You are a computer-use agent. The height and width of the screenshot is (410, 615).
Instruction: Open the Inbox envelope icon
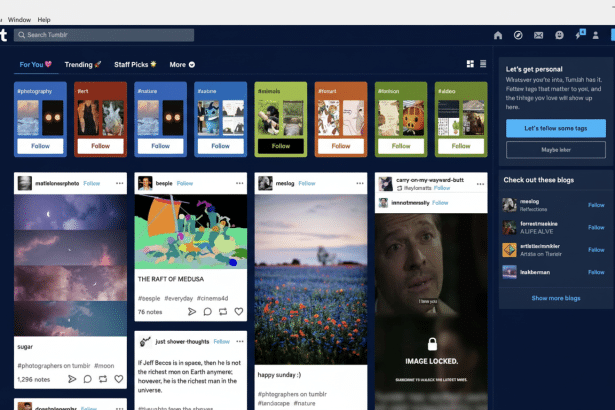pos(539,35)
